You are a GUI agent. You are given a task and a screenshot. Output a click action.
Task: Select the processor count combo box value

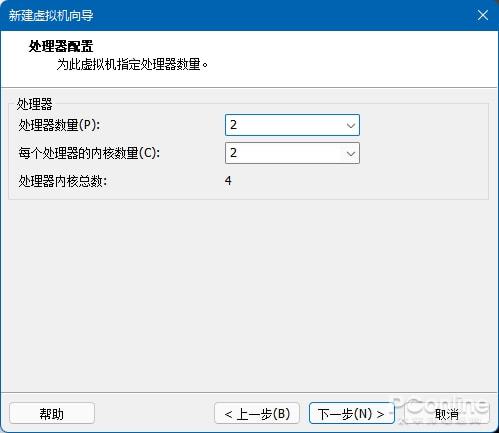coord(292,125)
